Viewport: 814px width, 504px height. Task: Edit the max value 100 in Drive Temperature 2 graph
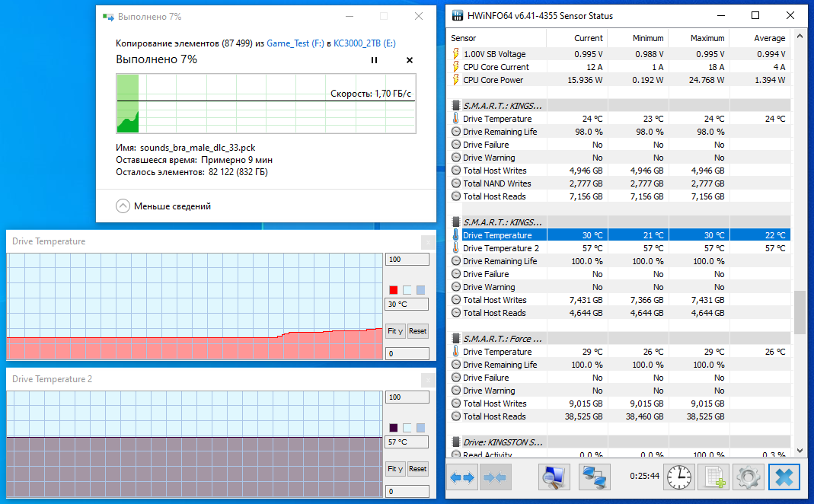coord(407,397)
